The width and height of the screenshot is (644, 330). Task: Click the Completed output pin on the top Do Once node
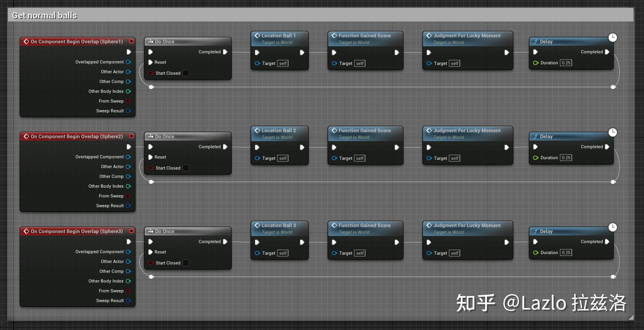(x=225, y=52)
